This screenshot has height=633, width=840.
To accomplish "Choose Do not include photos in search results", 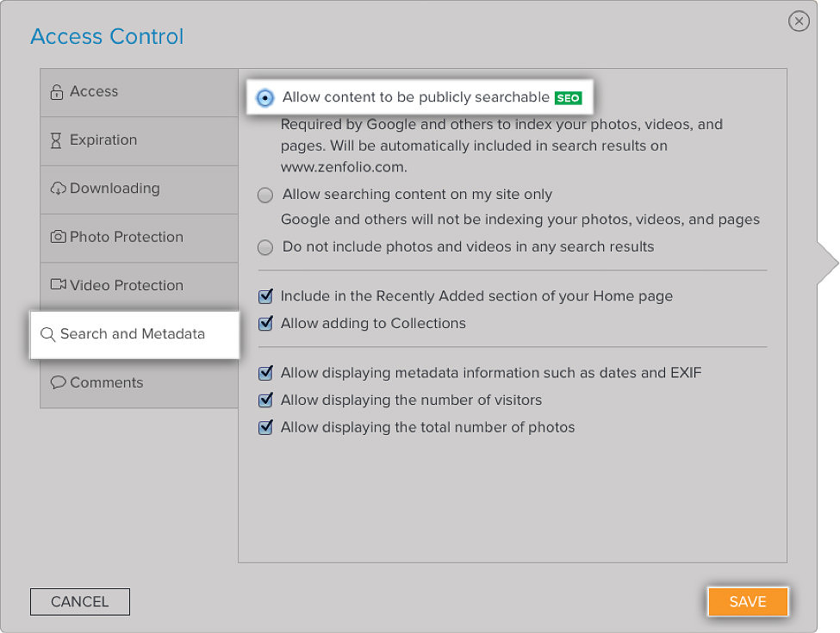I will [x=265, y=247].
